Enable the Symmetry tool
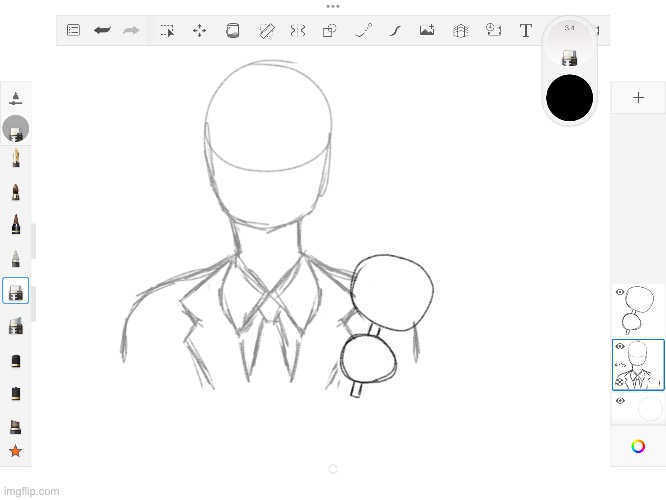 [297, 31]
